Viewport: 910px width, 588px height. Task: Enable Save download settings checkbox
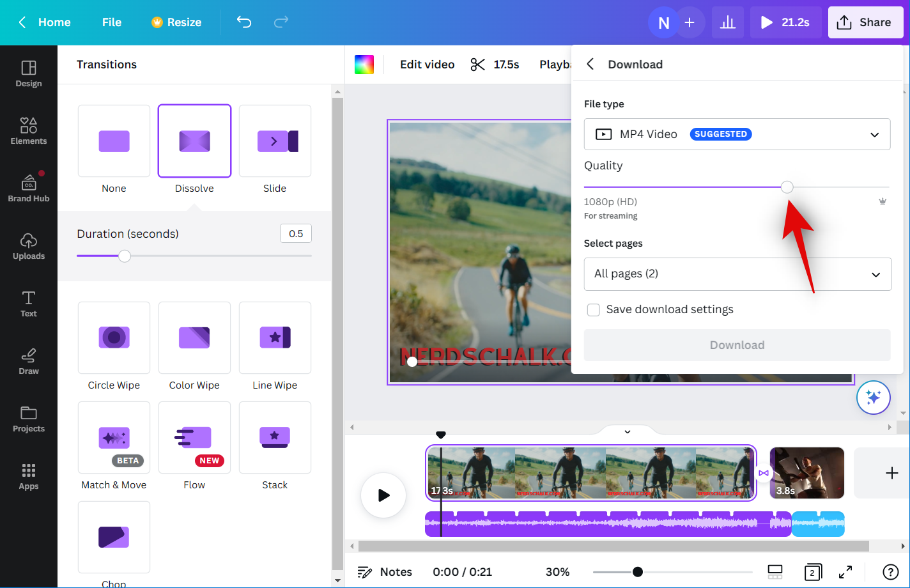[x=594, y=310]
